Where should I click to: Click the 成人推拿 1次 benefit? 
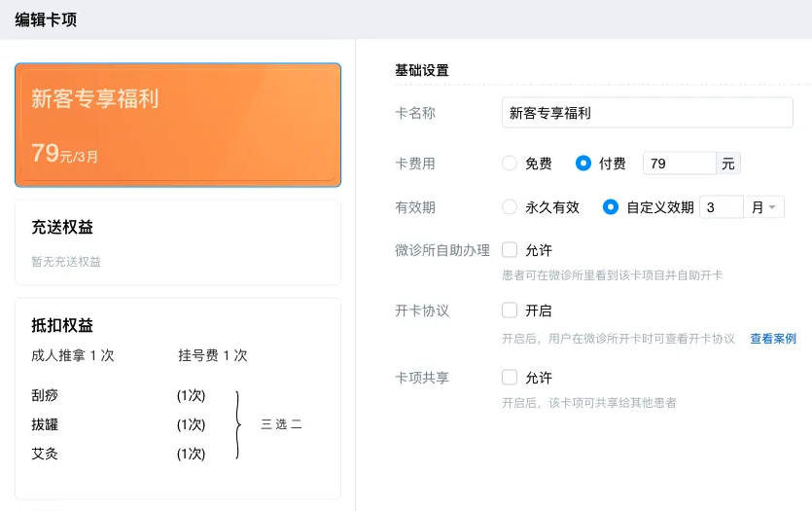point(73,356)
